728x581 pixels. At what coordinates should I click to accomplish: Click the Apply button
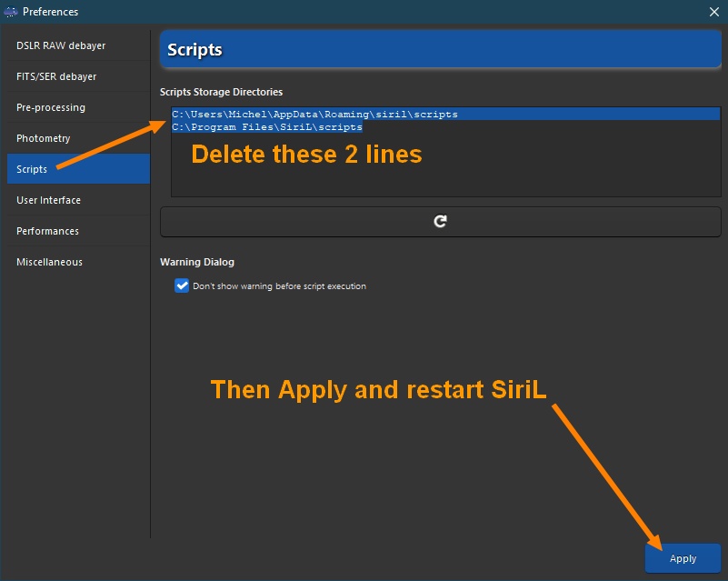pyautogui.click(x=683, y=558)
